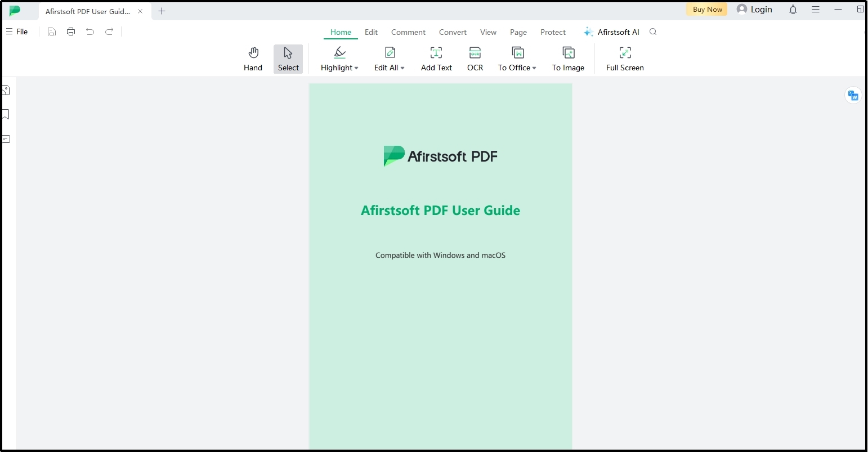Open the Page tab
This screenshot has width=868, height=453.
pos(518,32)
